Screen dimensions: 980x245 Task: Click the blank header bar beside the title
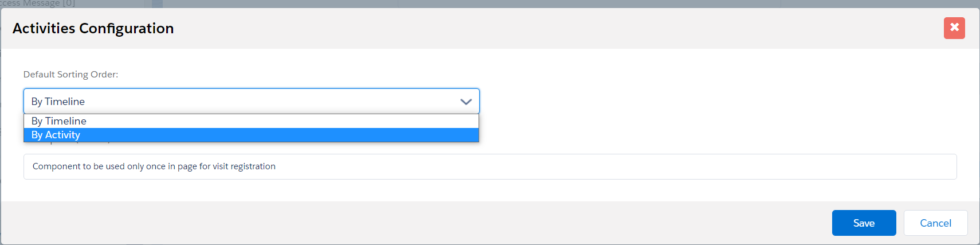[516, 28]
